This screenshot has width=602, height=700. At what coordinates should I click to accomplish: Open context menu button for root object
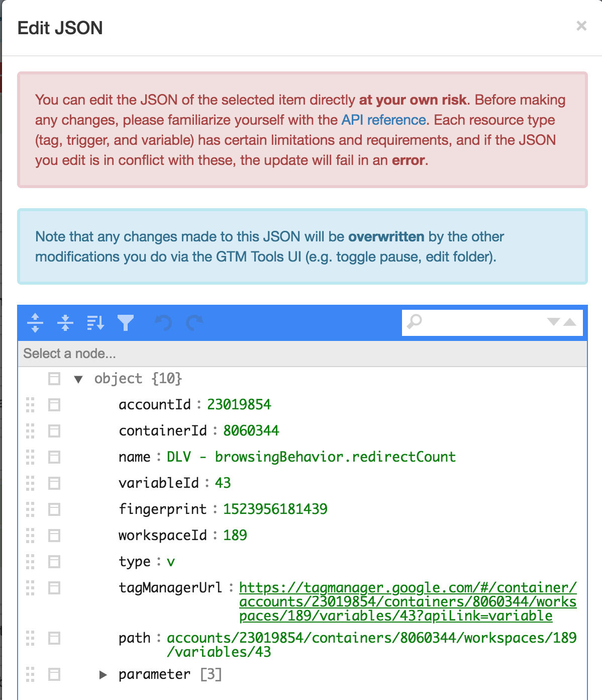click(x=54, y=379)
